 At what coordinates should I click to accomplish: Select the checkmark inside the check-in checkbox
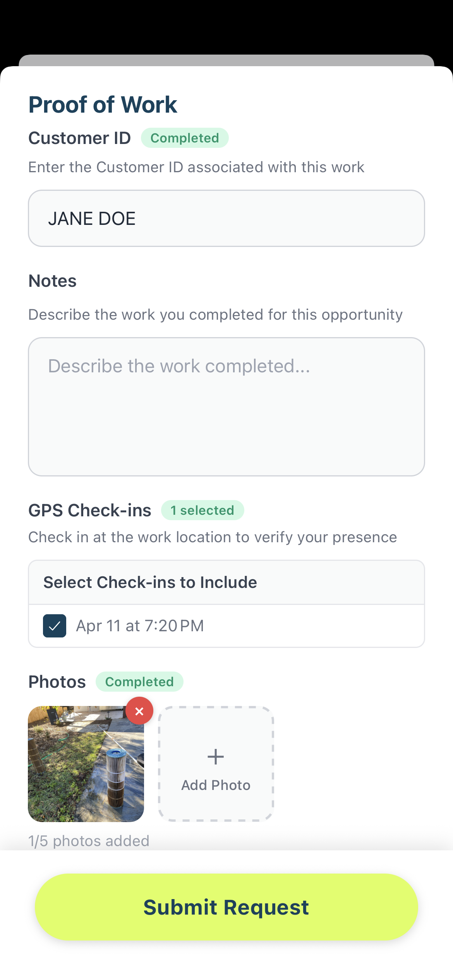pos(54,625)
